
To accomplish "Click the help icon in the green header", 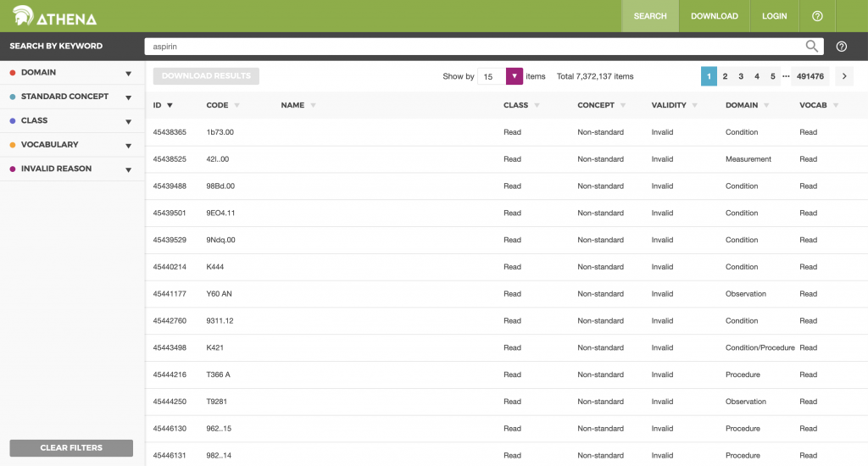I will click(817, 16).
